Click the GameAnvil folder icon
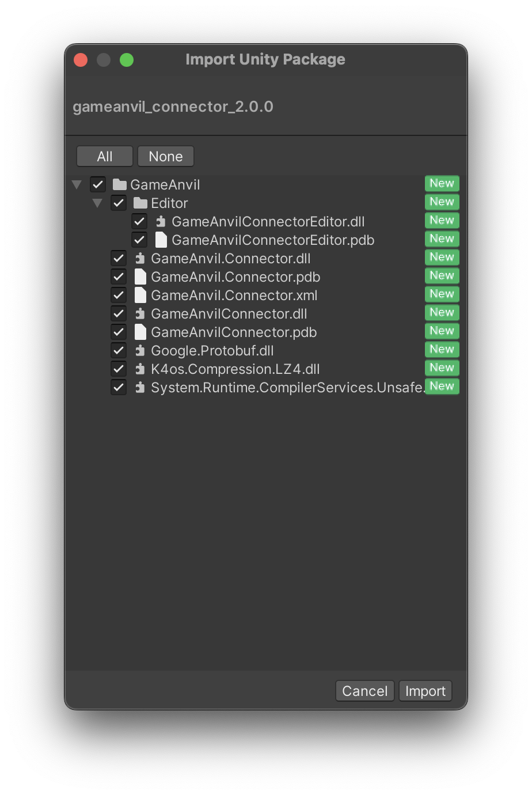This screenshot has height=795, width=532. pyautogui.click(x=120, y=184)
